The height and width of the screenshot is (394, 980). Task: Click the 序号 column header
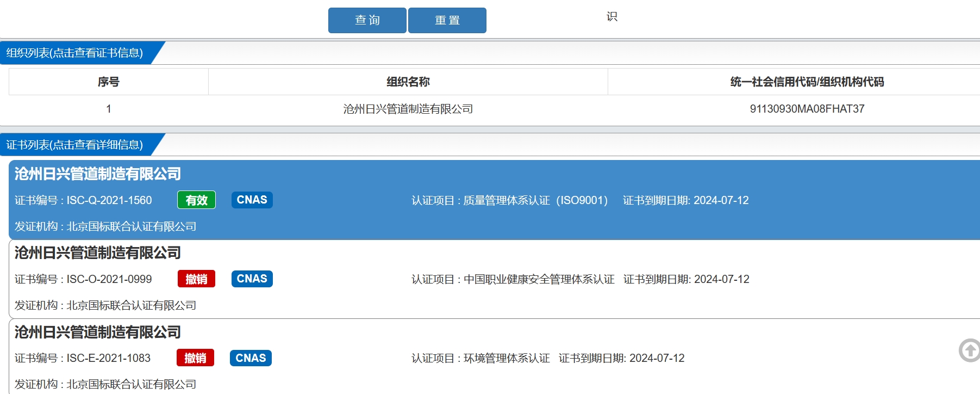(x=109, y=82)
